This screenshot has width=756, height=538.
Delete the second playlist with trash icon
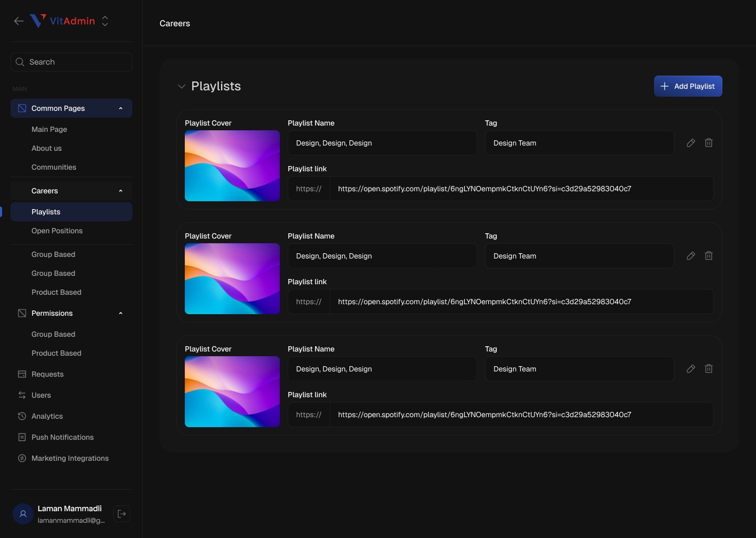click(x=709, y=256)
